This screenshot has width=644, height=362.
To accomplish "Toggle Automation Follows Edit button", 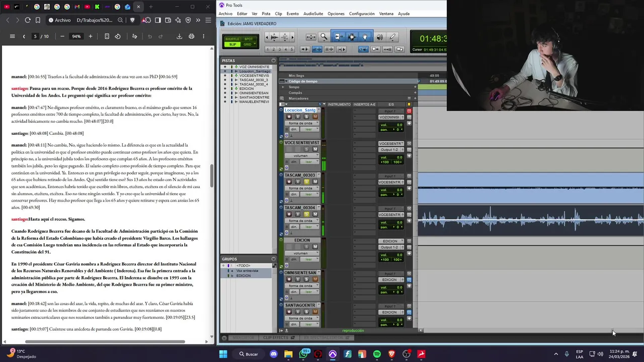I will coord(363,49).
